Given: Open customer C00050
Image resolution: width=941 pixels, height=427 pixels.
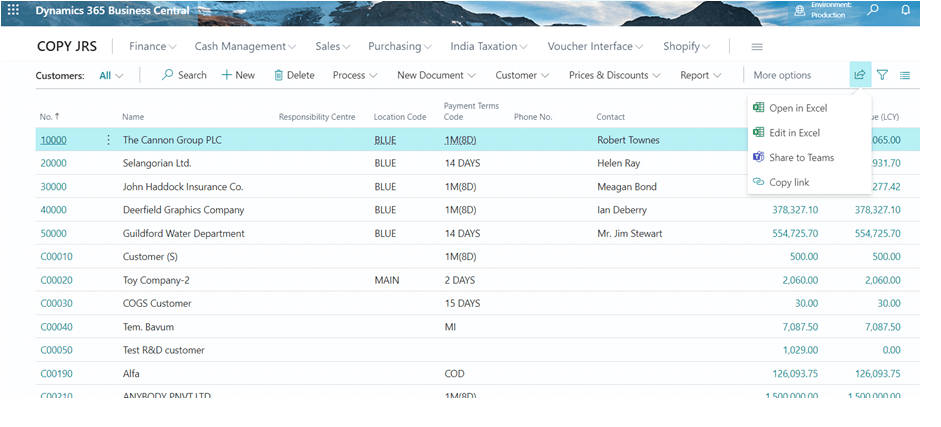Looking at the screenshot, I should [x=56, y=350].
